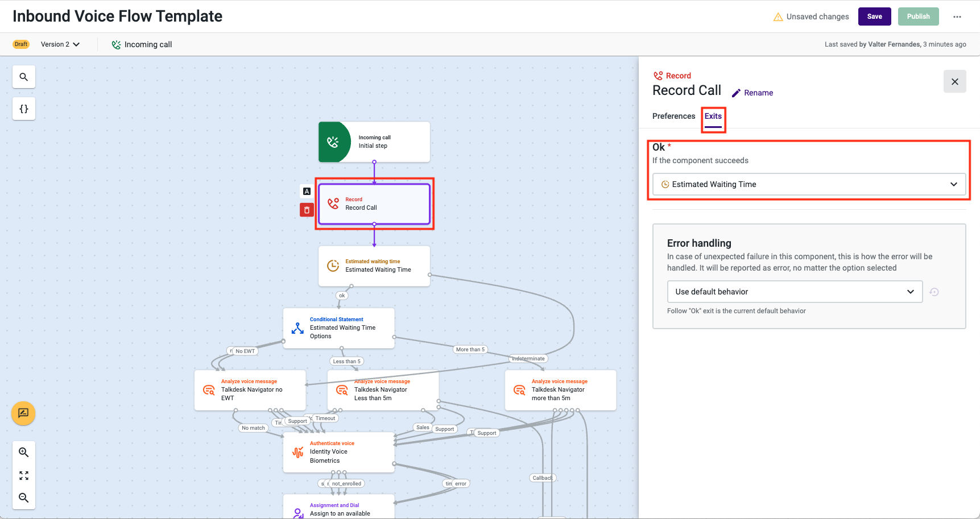
Task: Select the Estimated Waiting Time node
Action: pyautogui.click(x=374, y=266)
